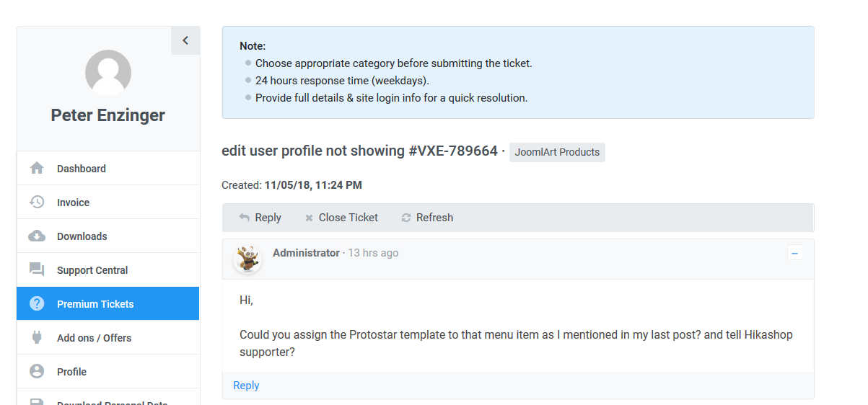The width and height of the screenshot is (868, 405).
Task: Go to Support Central in the sidebar
Action: pyautogui.click(x=92, y=270)
